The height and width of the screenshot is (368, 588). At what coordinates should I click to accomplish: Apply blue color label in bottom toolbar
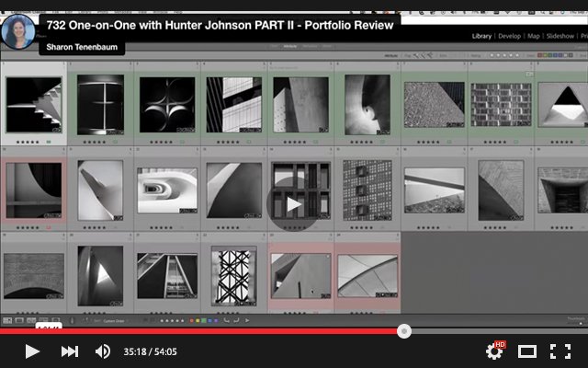[x=209, y=321]
